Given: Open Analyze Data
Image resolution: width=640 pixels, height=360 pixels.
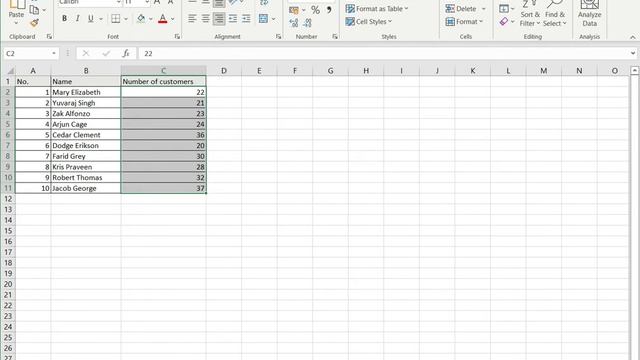Looking at the screenshot, I should coord(589,13).
